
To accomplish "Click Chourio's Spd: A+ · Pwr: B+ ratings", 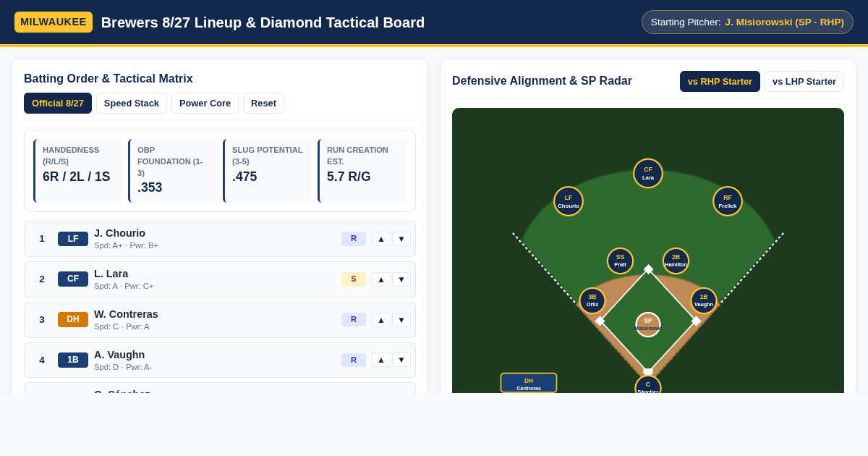I will pyautogui.click(x=126, y=245).
